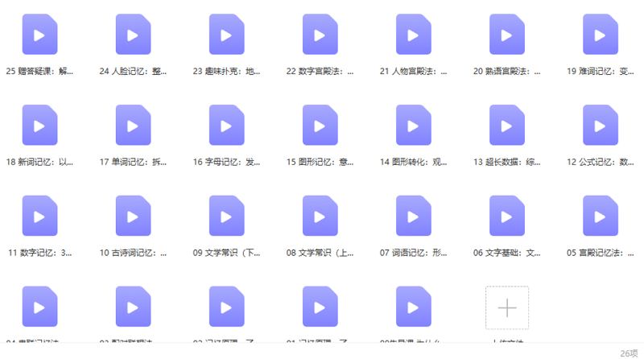Screen dimensions: 644x359
Task: Click the 10 古诗词记忆 file name text
Action: (134, 253)
